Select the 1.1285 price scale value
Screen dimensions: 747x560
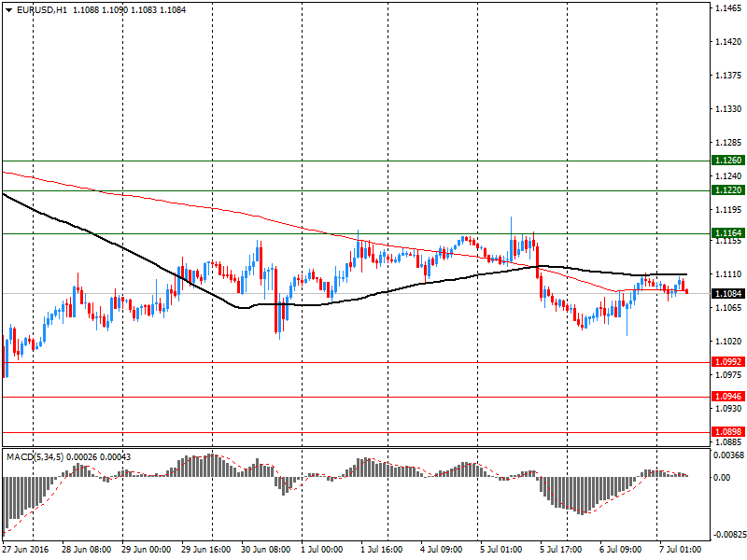728,143
